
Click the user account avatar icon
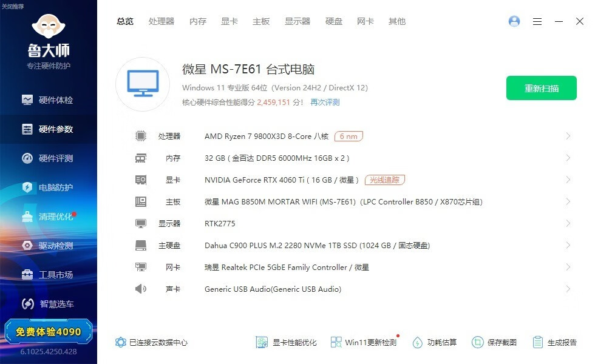(x=514, y=21)
